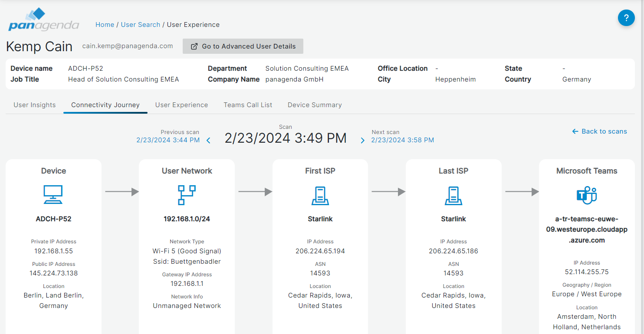This screenshot has width=644, height=334.
Task: Click the First ISP server icon
Action: [x=320, y=195]
